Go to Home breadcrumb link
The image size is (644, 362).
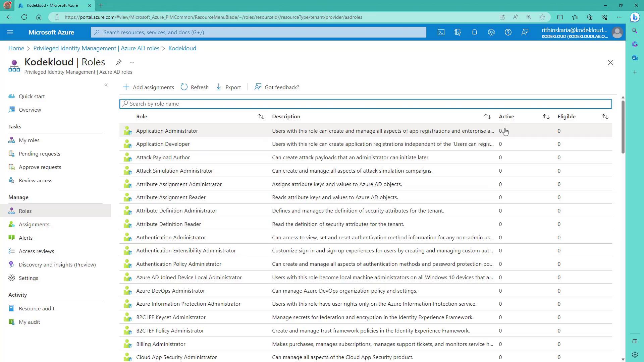coord(16,48)
